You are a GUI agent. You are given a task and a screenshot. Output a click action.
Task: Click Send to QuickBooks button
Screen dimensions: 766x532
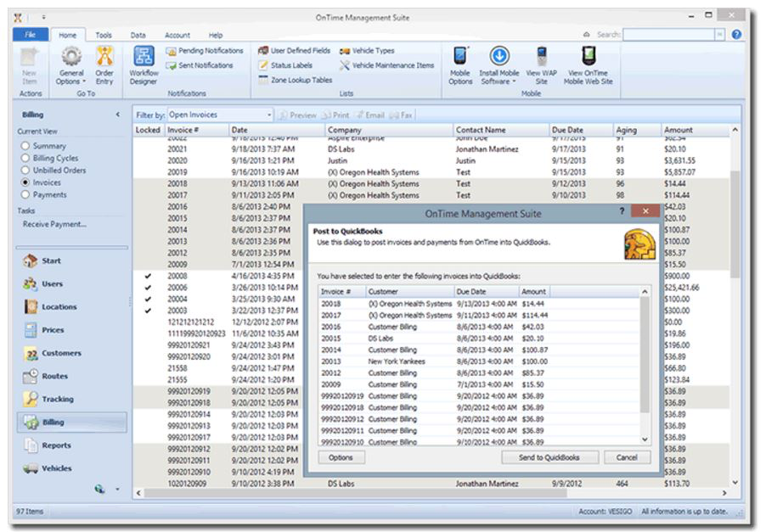click(x=549, y=458)
